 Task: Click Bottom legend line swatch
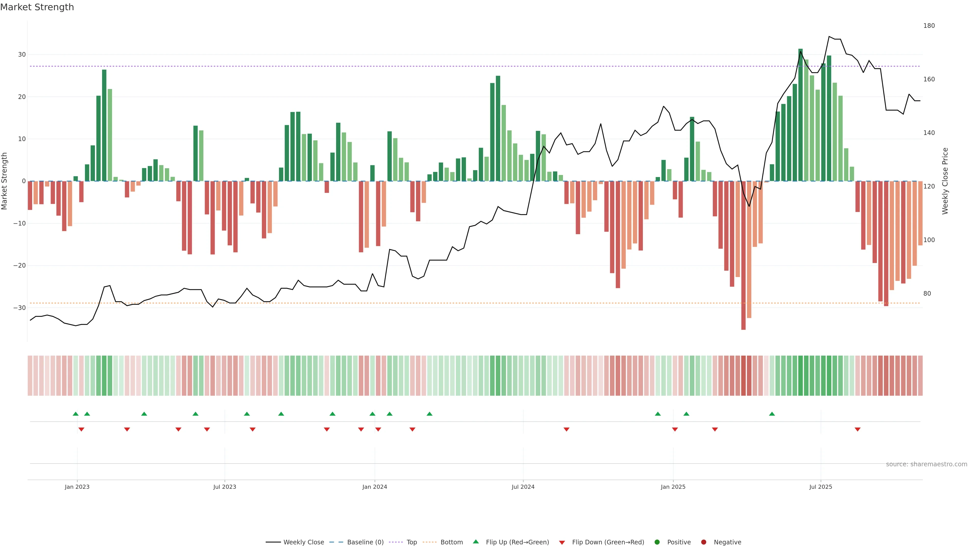click(430, 542)
